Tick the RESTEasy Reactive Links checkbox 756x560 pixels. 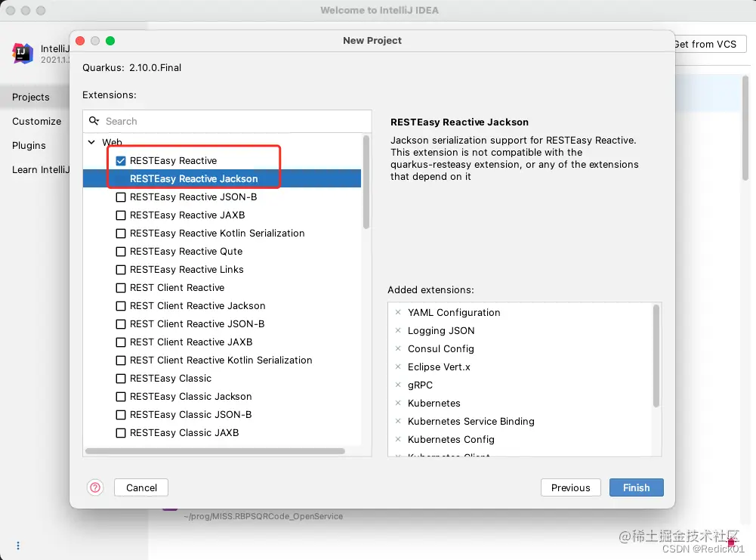[x=121, y=270]
